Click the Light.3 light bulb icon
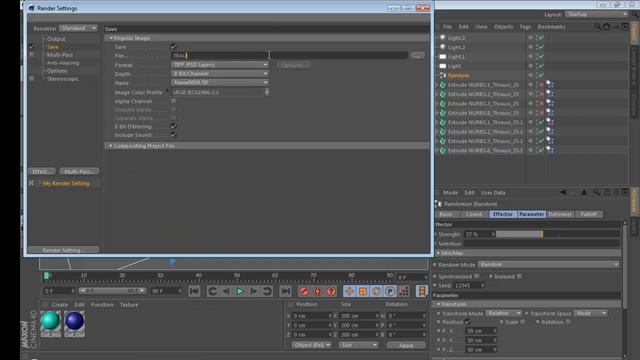Image resolution: width=640 pixels, height=360 pixels. [x=443, y=38]
